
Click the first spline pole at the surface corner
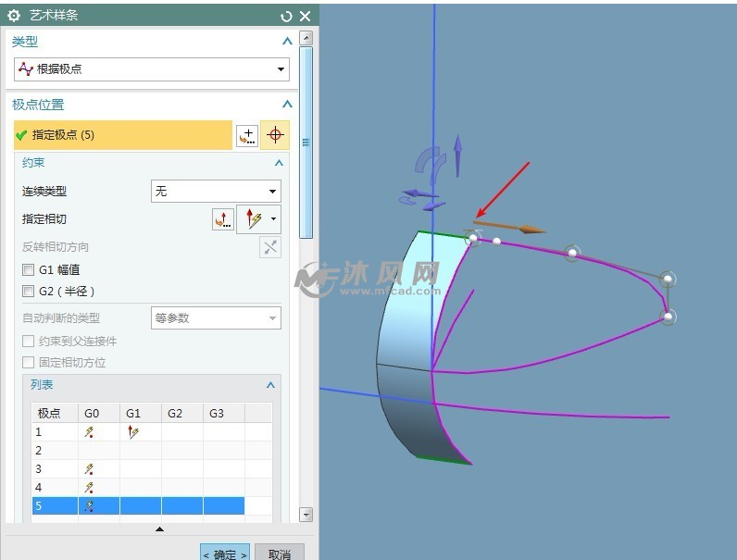pyautogui.click(x=473, y=238)
